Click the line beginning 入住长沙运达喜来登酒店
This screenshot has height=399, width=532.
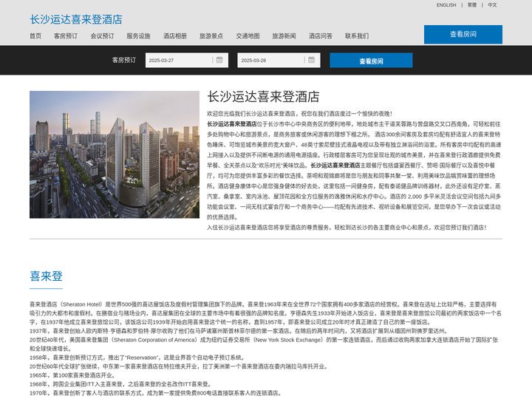click(347, 228)
